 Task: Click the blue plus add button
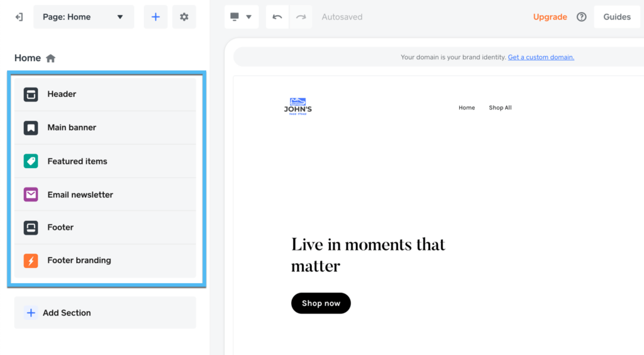(156, 17)
